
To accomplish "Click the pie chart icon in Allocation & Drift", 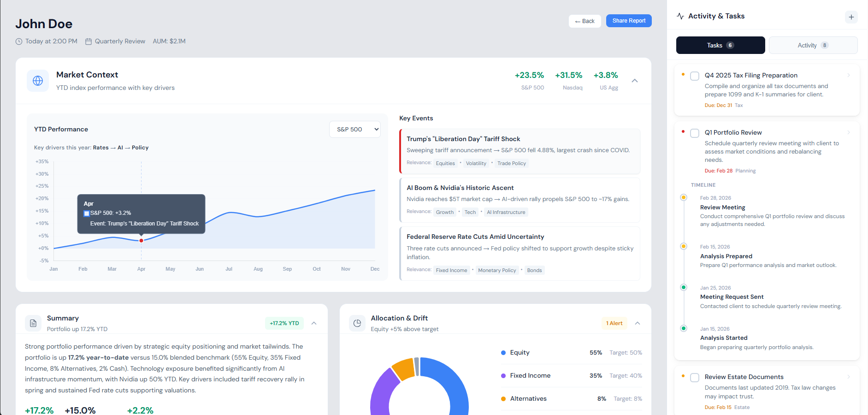I will (x=357, y=323).
